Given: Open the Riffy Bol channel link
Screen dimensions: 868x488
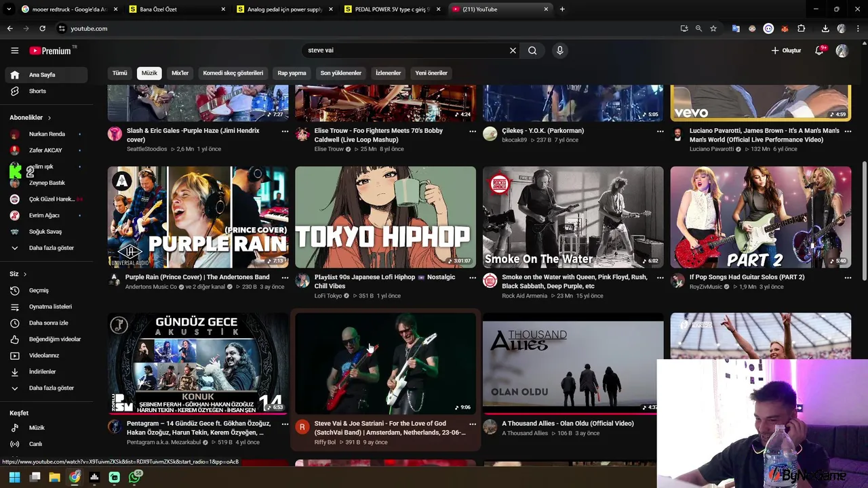Looking at the screenshot, I should (x=325, y=443).
